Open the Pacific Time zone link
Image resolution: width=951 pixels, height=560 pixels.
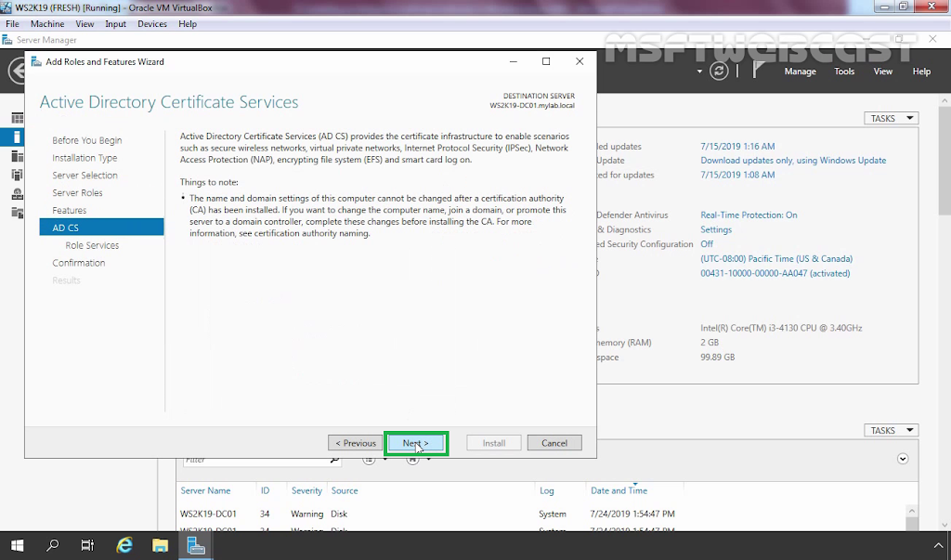[x=776, y=258]
